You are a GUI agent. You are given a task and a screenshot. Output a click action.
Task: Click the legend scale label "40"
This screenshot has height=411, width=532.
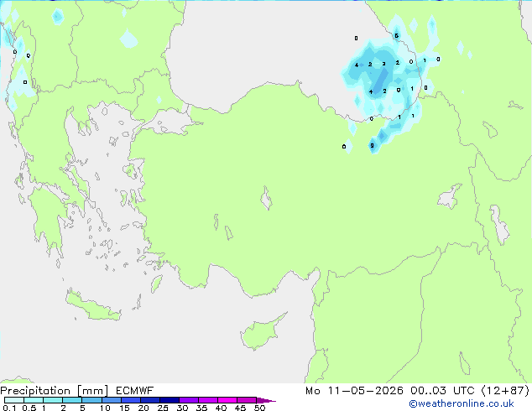tap(222, 408)
